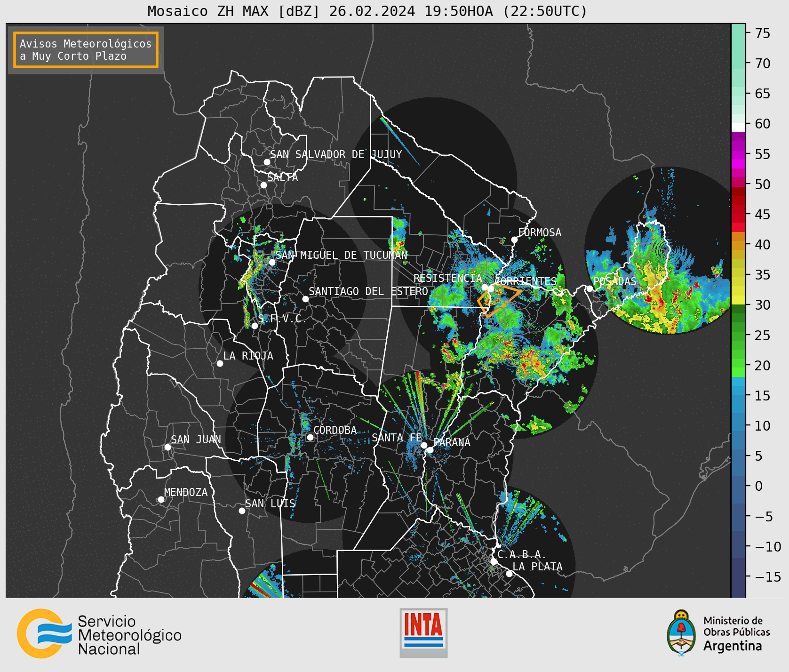The height and width of the screenshot is (672, 789).
Task: Click the RESISTENCIA label
Action: point(448,278)
